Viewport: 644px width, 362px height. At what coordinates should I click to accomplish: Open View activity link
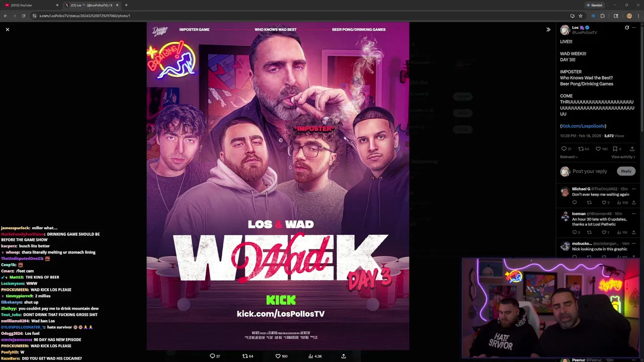[x=623, y=157]
